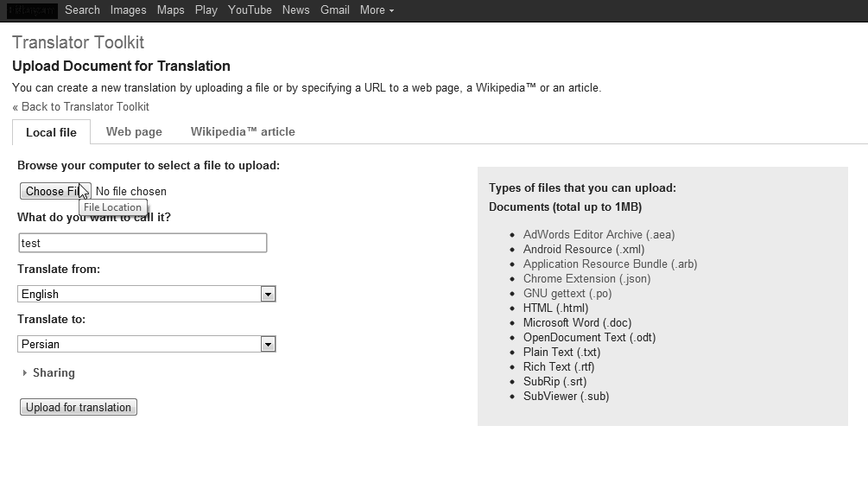Click SubRip (.srt) entry

point(554,381)
